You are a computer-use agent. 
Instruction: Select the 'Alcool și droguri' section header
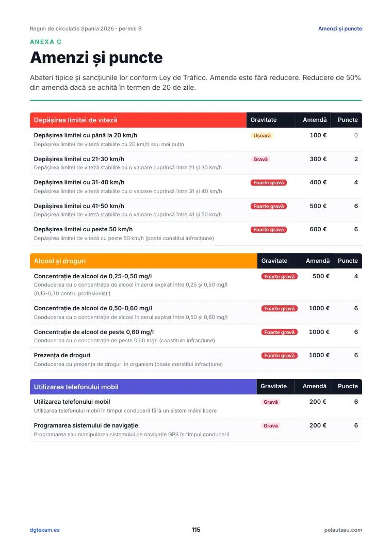143,261
